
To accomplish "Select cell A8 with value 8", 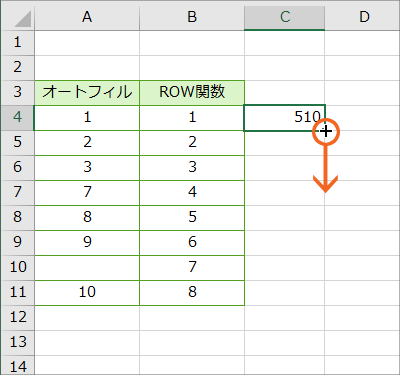I will [x=87, y=218].
